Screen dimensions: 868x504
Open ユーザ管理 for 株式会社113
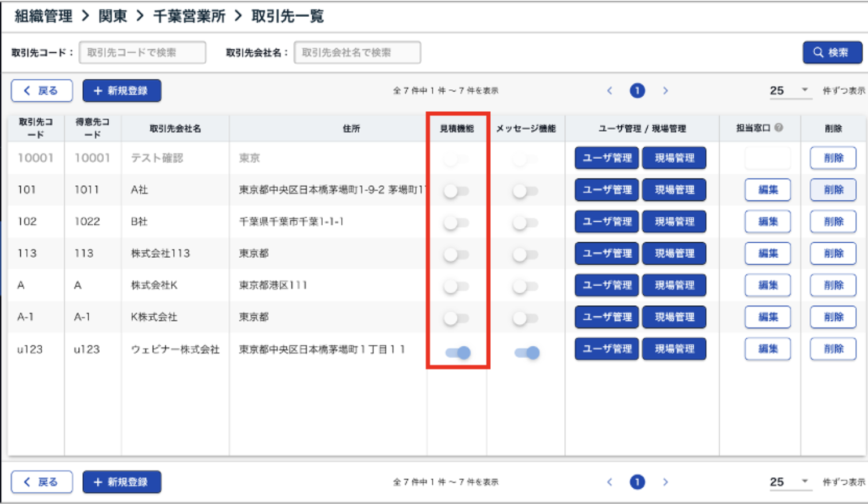[607, 253]
